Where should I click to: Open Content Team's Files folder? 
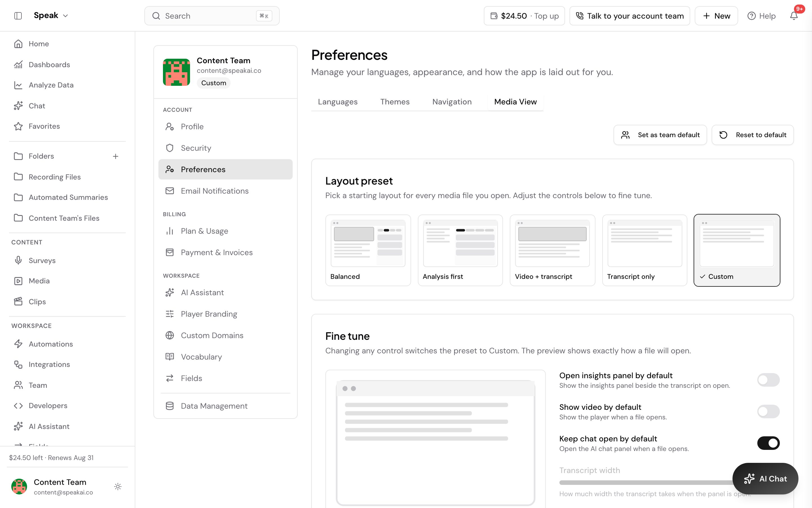67,218
